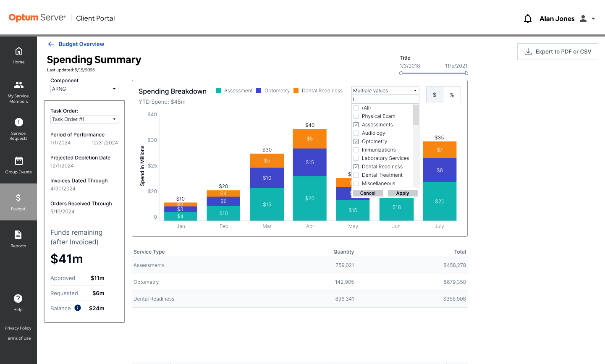Open Group Events calendar icon
The width and height of the screenshot is (605, 364).
18,161
